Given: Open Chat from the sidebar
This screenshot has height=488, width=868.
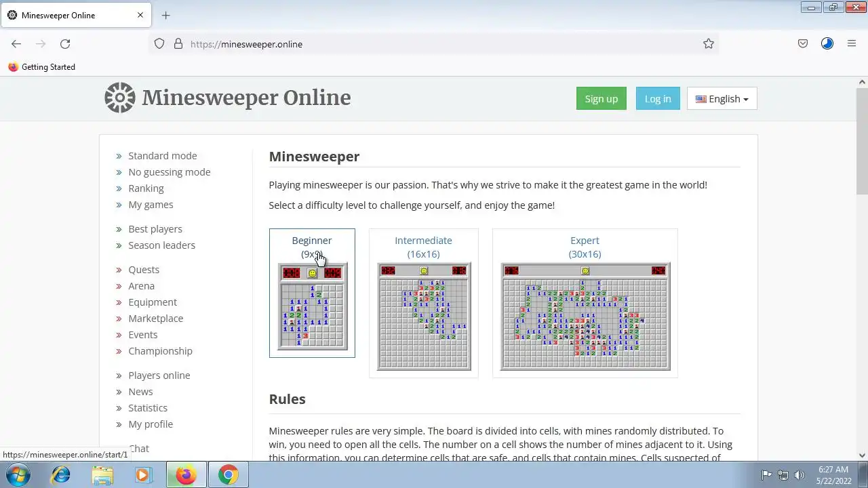Looking at the screenshot, I should 139,449.
